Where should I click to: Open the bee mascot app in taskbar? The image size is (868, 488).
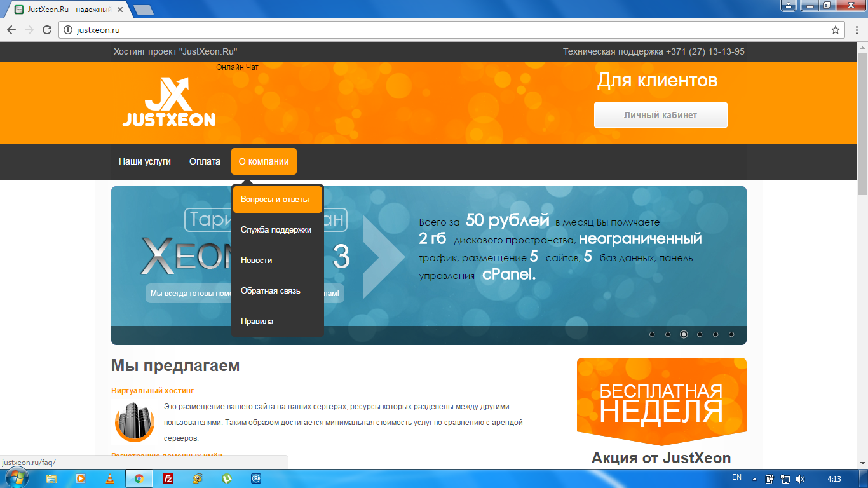198,479
